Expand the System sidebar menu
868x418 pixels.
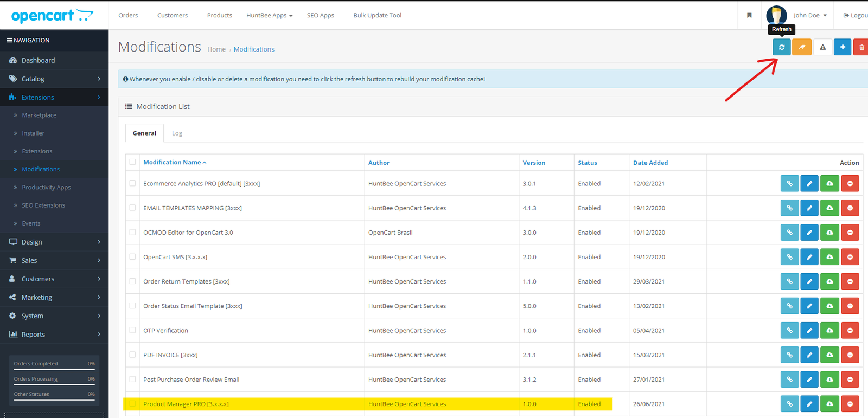click(54, 316)
